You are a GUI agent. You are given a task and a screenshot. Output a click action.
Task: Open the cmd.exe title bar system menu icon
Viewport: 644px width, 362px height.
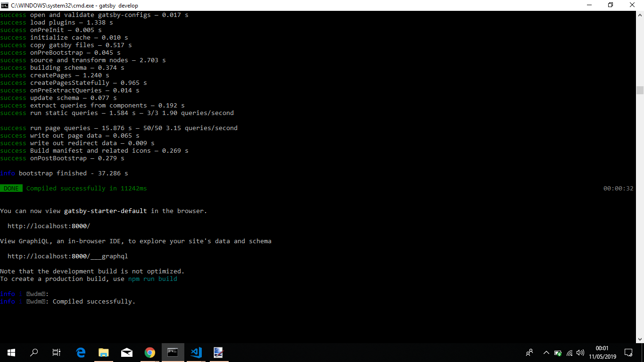(5, 5)
